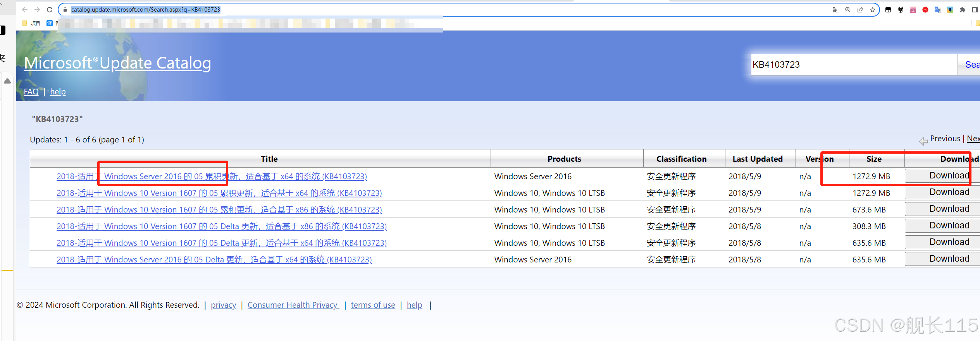Open Windows 10 1607 Delta 更新 x64 link
Viewport: 980px width, 341px height.
point(222,243)
